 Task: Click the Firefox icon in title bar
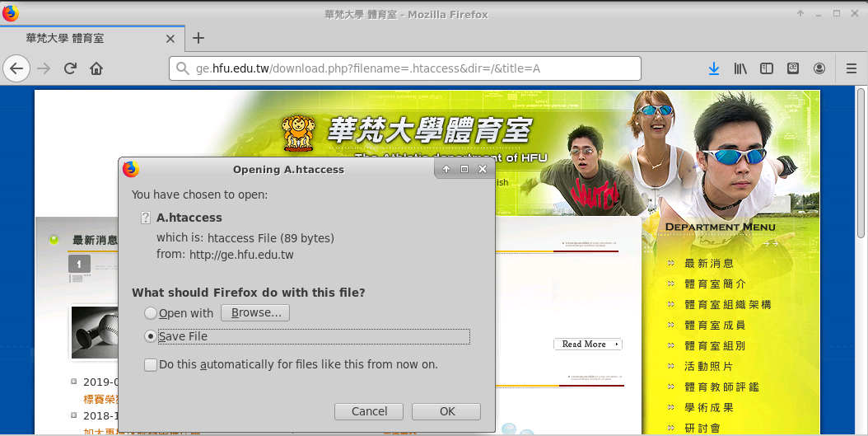tap(10, 12)
